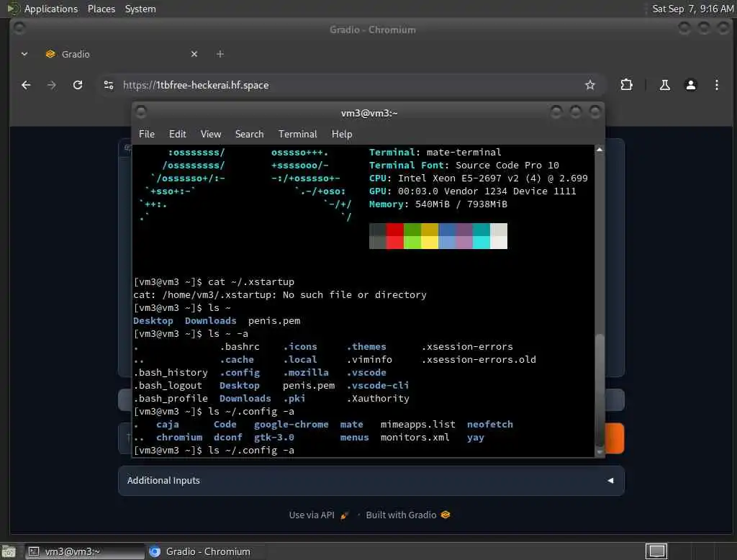Click the workspace switcher in bottom panel
737x560 pixels.
coord(656,551)
